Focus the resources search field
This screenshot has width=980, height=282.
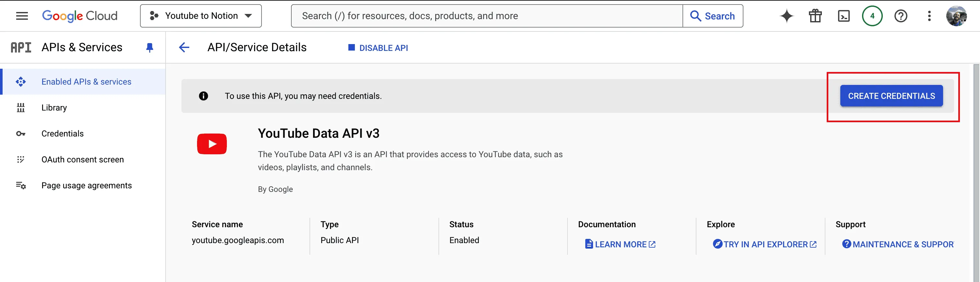pyautogui.click(x=487, y=16)
